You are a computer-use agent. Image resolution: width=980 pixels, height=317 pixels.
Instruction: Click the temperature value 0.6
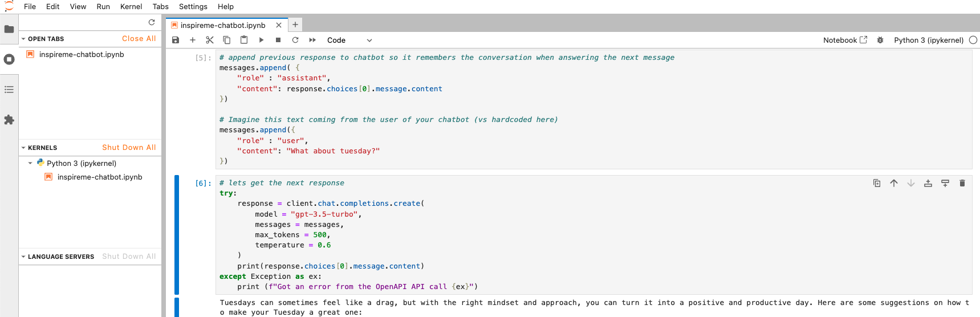(324, 245)
